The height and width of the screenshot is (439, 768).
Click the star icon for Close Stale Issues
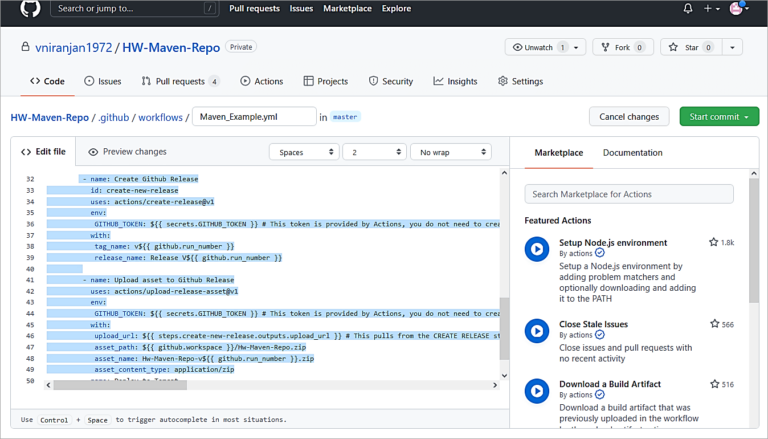[714, 324]
